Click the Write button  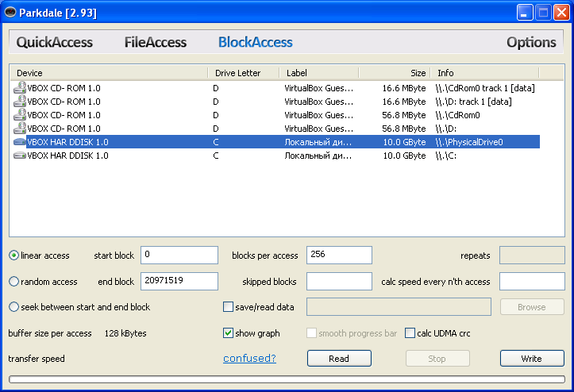pyautogui.click(x=532, y=359)
